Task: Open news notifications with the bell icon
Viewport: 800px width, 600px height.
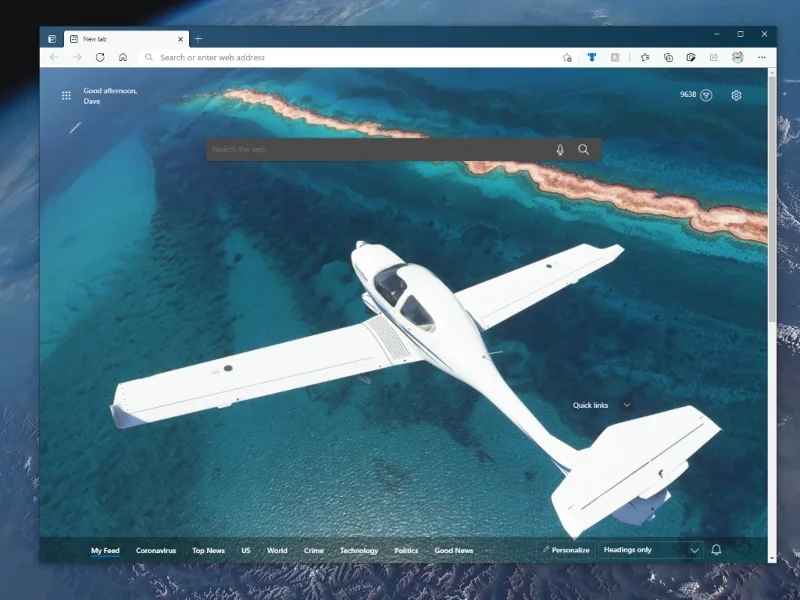Action: pos(715,550)
